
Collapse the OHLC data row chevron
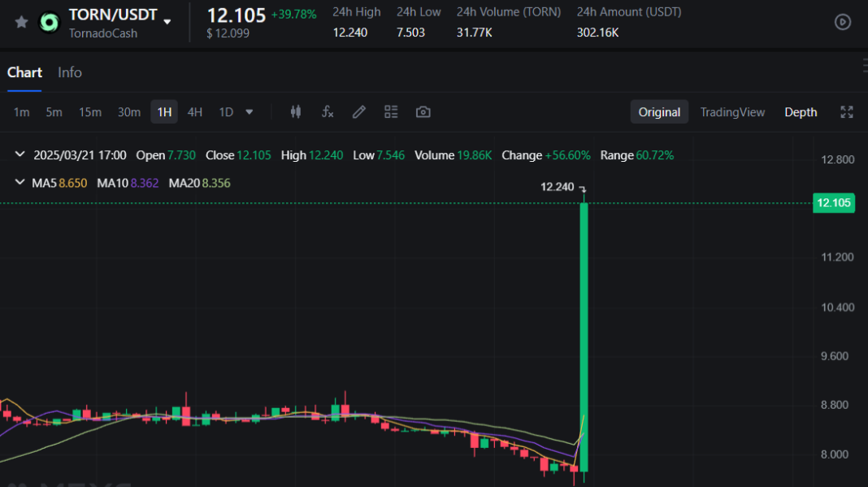click(20, 155)
